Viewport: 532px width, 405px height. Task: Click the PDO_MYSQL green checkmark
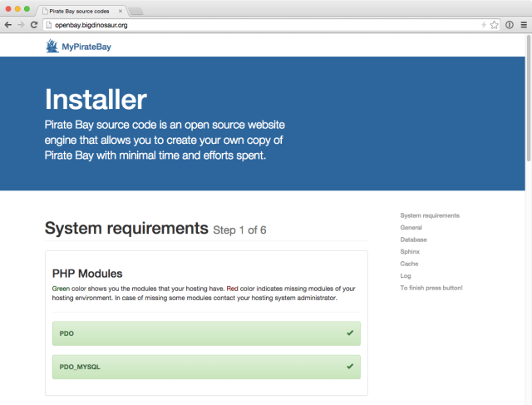350,365
